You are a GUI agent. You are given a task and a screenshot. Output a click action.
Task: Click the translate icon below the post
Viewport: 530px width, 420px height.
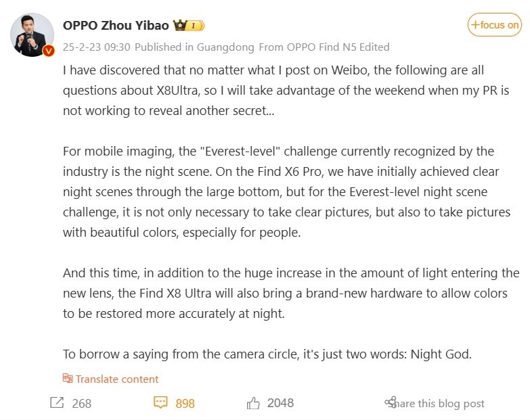pos(68,379)
